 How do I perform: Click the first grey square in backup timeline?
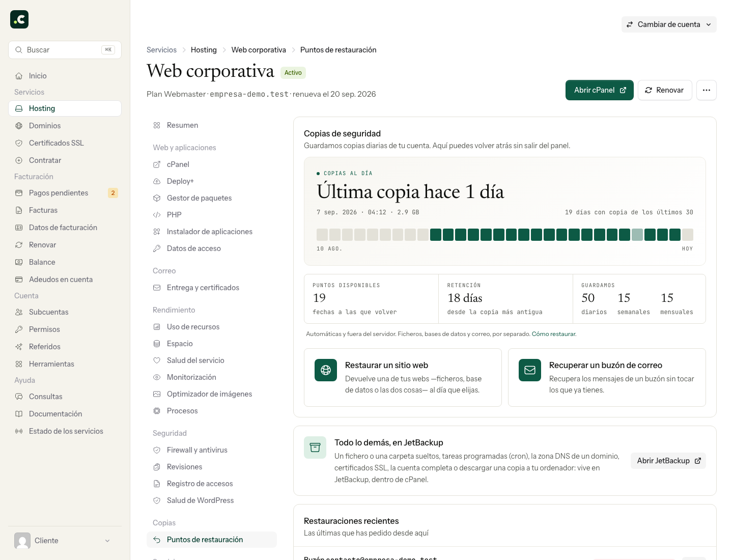coord(322,235)
